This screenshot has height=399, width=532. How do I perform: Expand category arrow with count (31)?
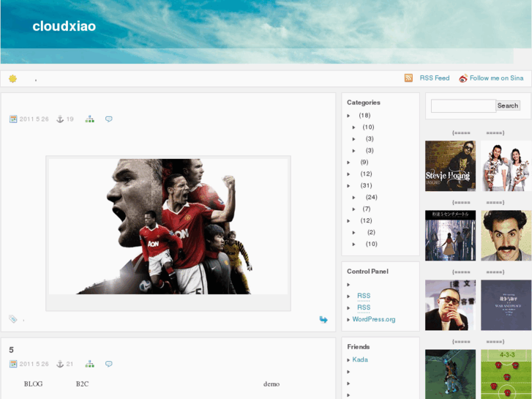348,186
